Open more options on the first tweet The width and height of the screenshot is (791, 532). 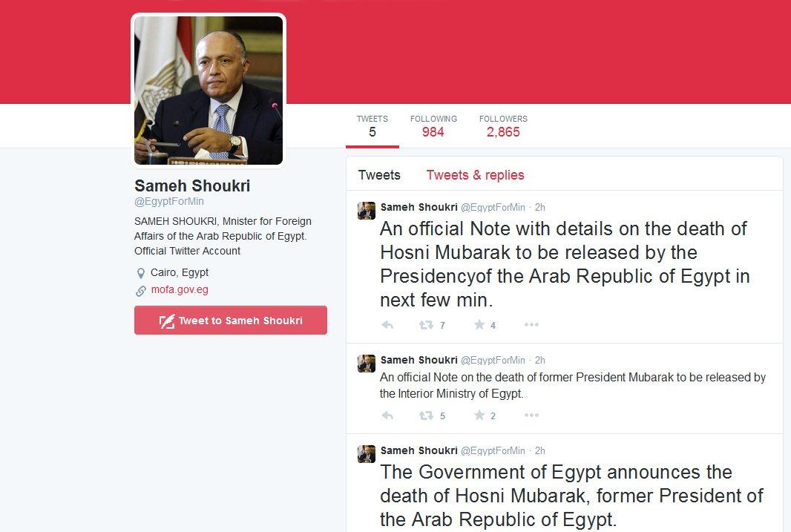tap(532, 324)
